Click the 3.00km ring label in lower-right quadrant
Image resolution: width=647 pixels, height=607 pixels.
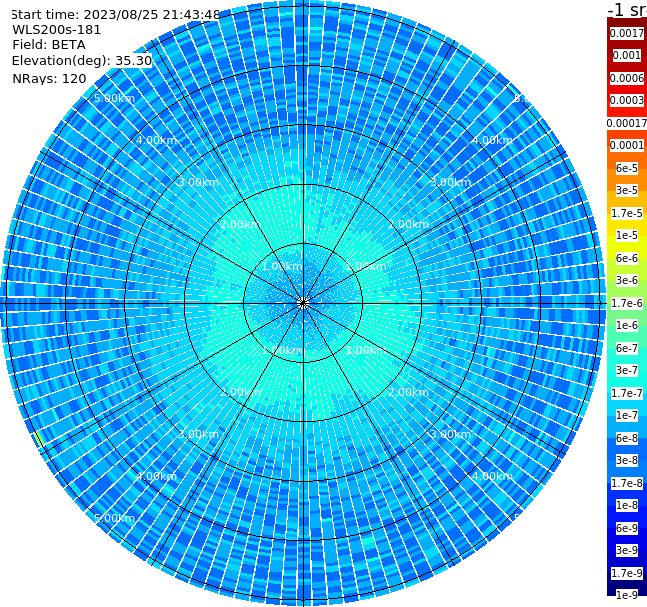[450, 434]
